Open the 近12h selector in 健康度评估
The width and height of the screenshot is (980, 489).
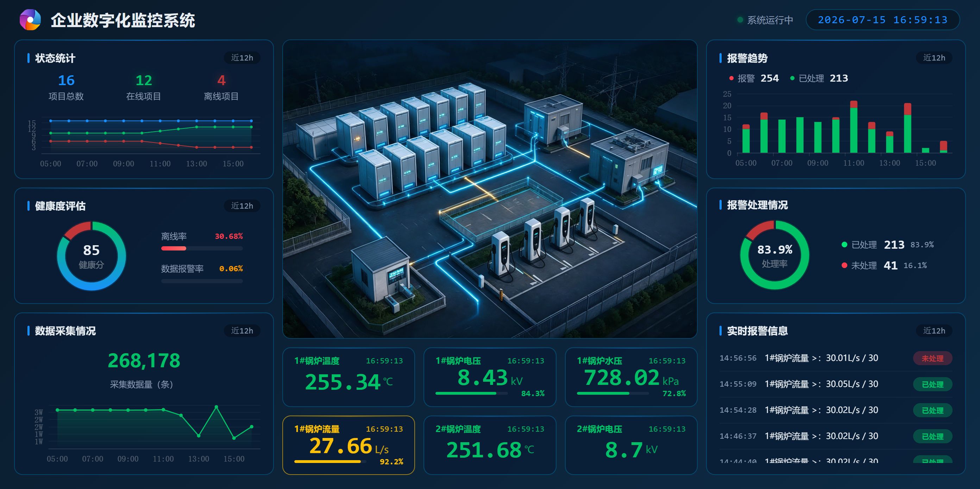tap(242, 206)
